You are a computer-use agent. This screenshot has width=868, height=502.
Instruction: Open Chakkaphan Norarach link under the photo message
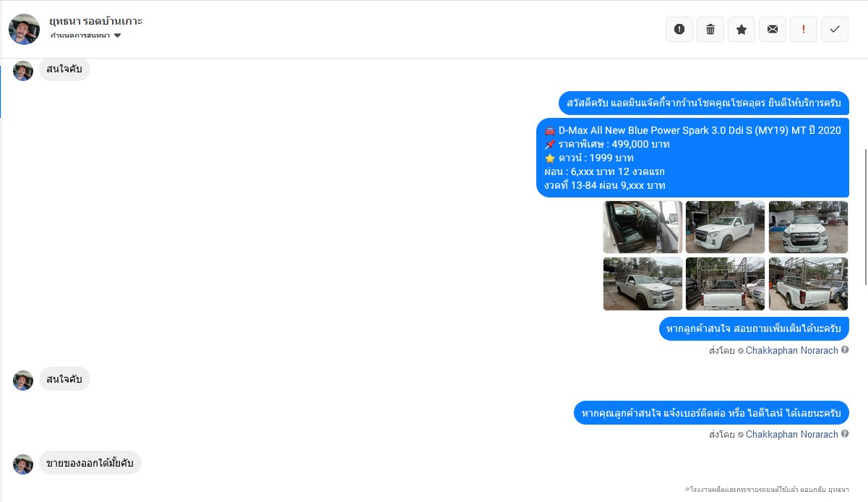point(792,350)
